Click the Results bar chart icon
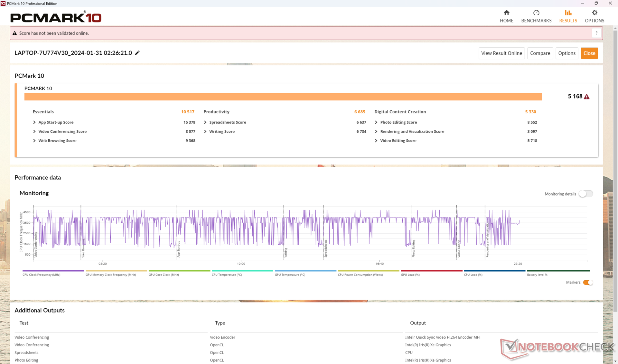 tap(568, 13)
